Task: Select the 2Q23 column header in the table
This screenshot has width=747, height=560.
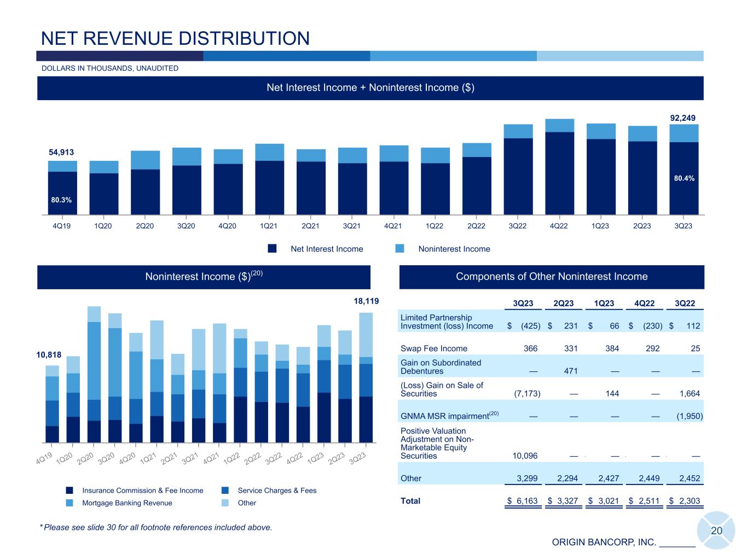Action: (x=564, y=304)
